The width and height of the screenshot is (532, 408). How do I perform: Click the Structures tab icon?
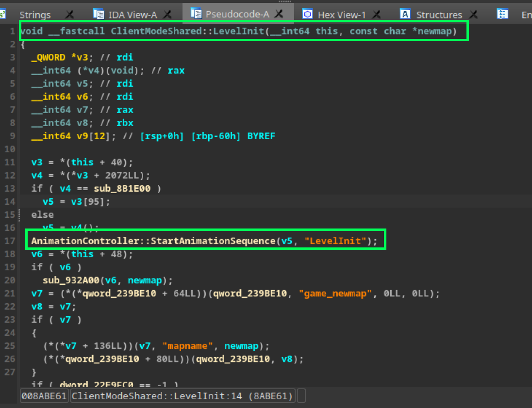click(x=406, y=14)
